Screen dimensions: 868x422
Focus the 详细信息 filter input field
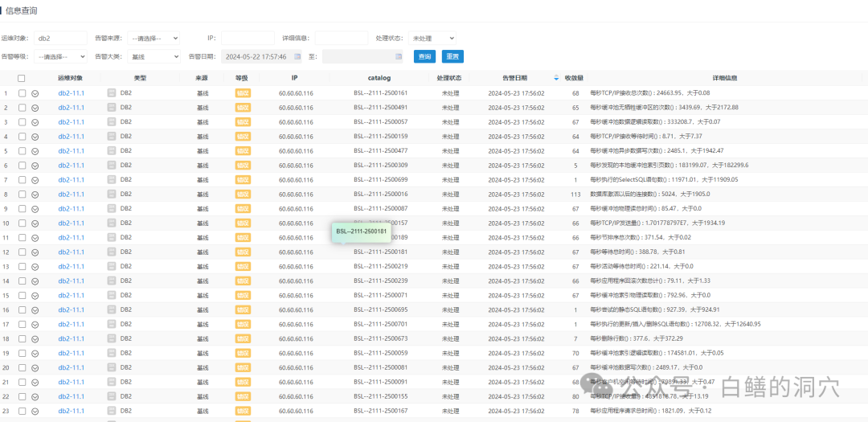[342, 39]
